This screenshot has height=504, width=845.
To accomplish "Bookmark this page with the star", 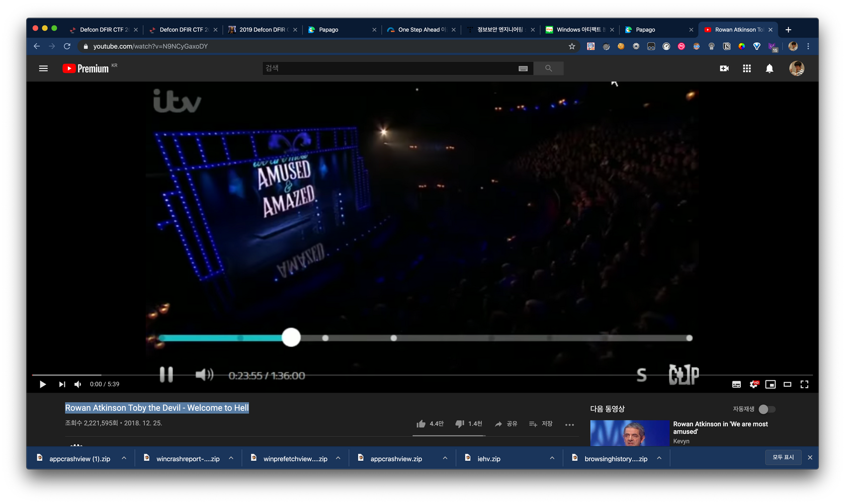I will coord(572,46).
